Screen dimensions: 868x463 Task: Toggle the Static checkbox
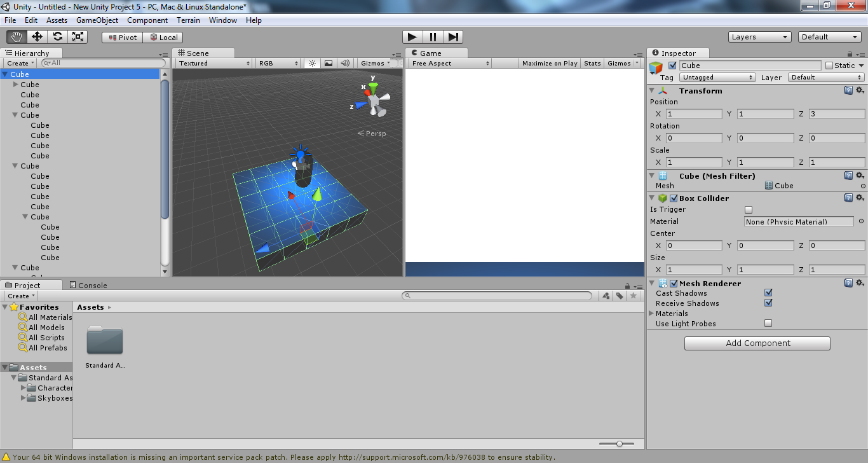(829, 66)
